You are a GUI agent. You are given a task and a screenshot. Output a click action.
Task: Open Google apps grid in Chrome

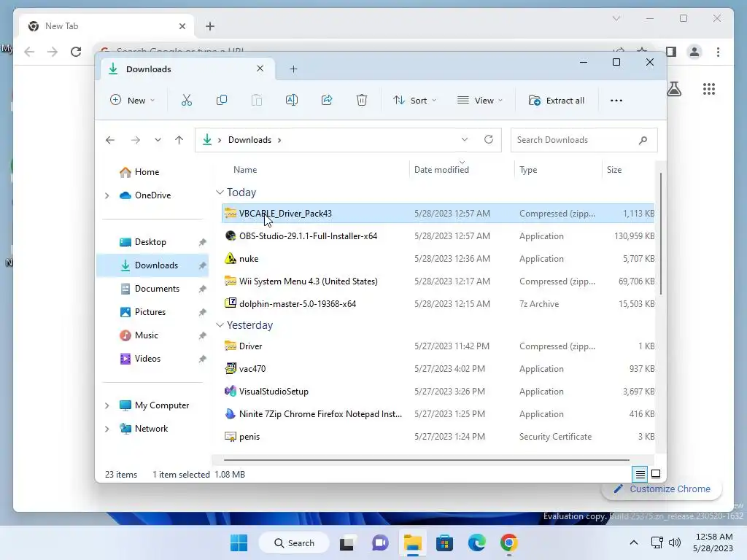click(x=709, y=89)
